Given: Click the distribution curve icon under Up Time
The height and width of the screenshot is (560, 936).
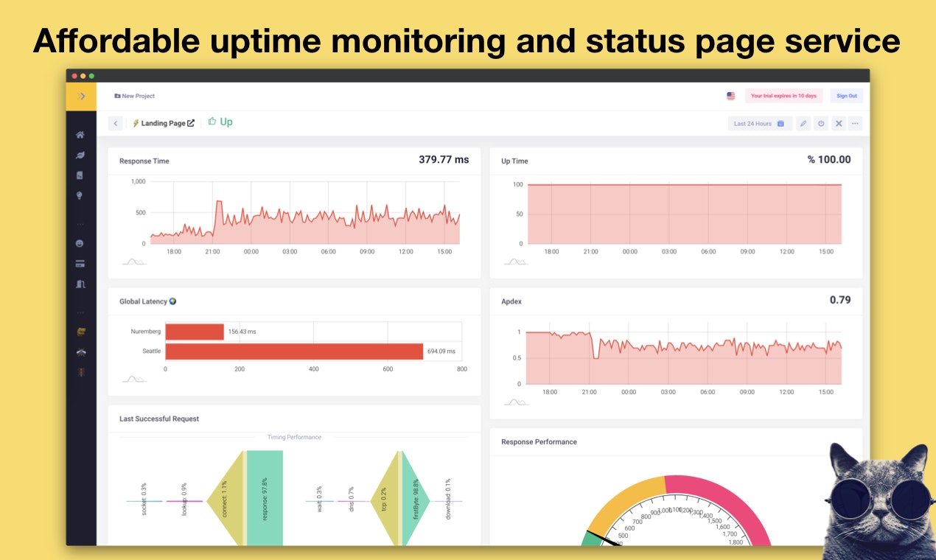Looking at the screenshot, I should [x=516, y=262].
